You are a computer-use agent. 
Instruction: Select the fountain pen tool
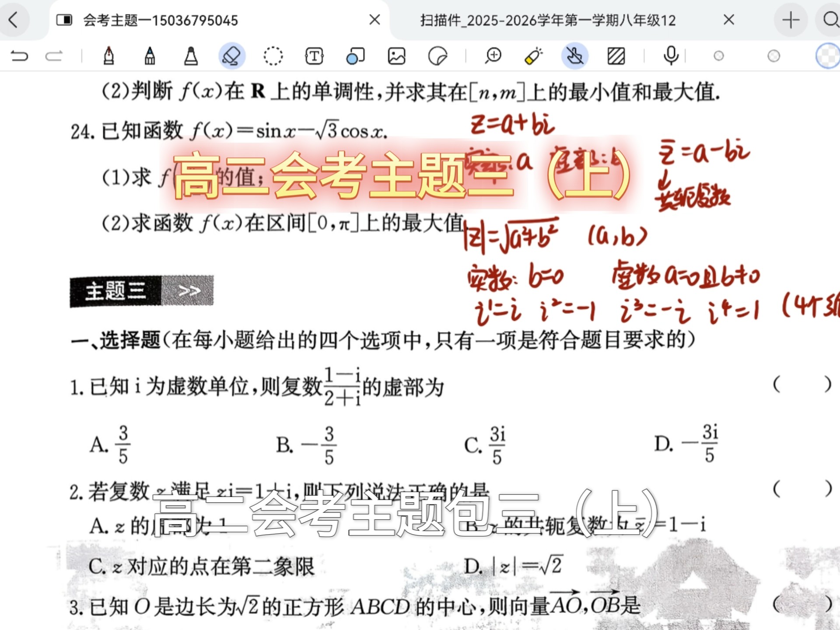pyautogui.click(x=109, y=56)
